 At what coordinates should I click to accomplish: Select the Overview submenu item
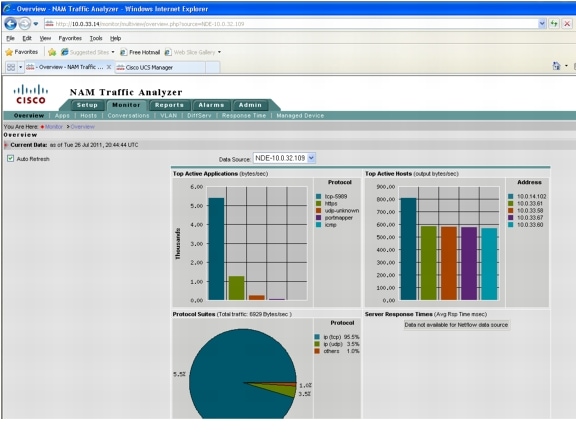click(x=29, y=116)
